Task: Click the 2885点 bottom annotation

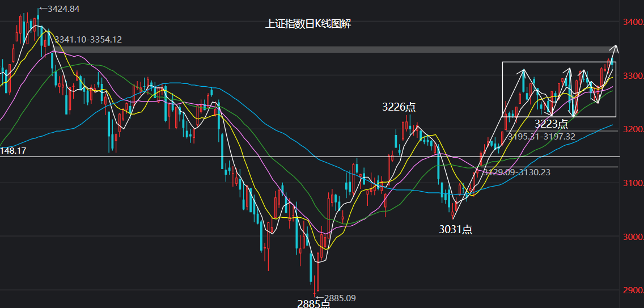Action: tap(313, 304)
